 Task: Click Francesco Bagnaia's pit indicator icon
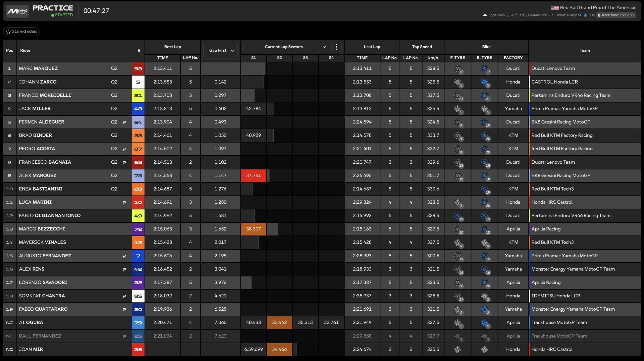(124, 162)
